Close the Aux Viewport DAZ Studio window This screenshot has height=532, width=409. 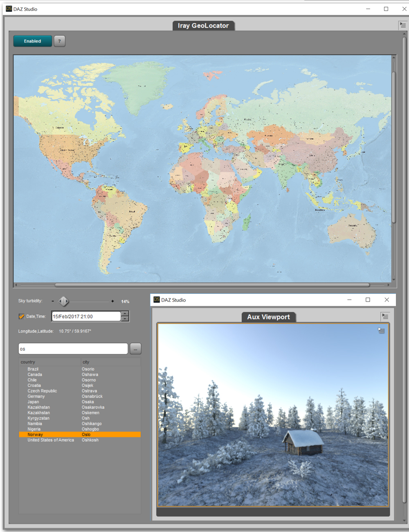[x=387, y=300]
